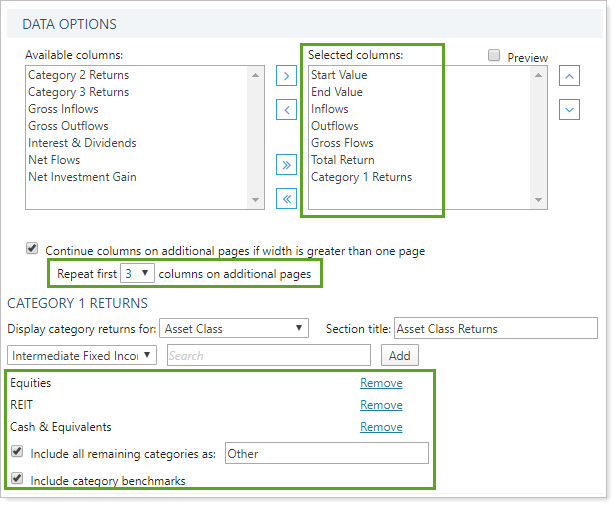Viewport: 616px width, 507px height.
Task: Click the add column right arrow button
Action: 286,76
